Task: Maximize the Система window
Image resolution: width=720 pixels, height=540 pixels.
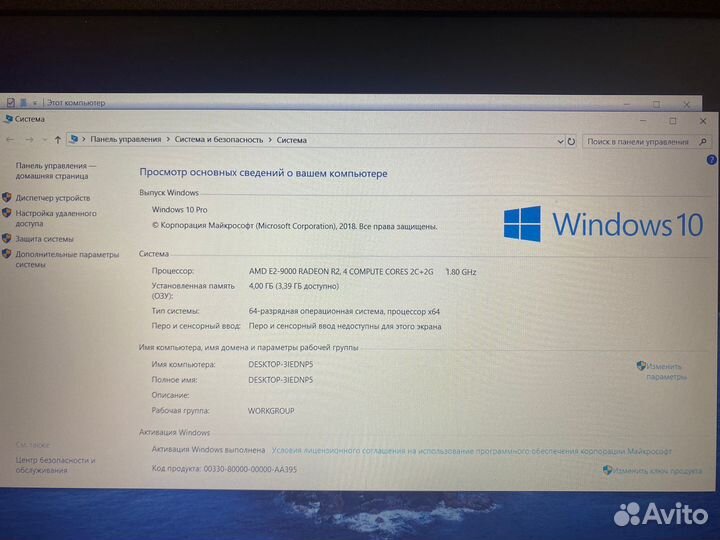Action: [673, 121]
